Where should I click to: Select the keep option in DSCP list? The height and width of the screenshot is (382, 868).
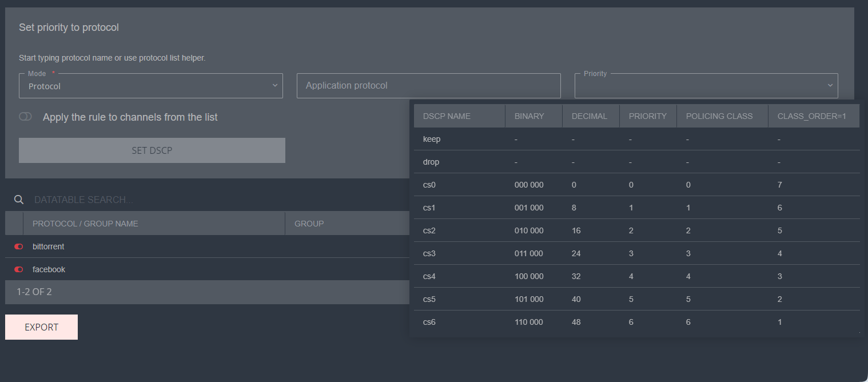[432, 139]
